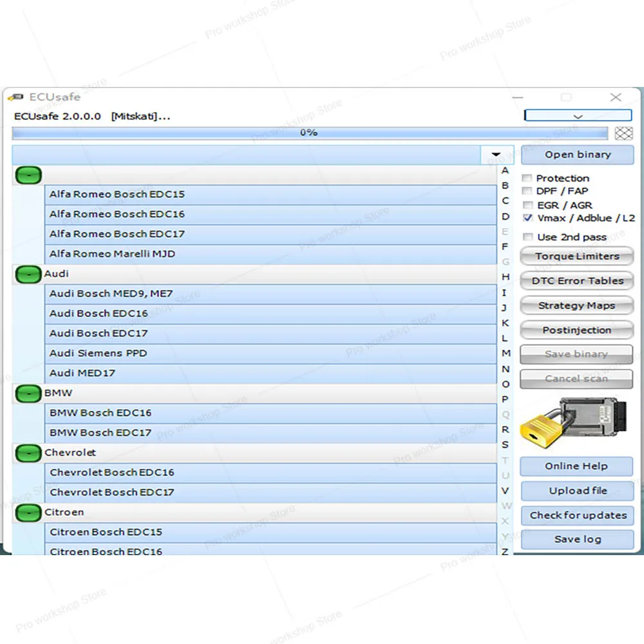This screenshot has width=644, height=644.
Task: Click the ECU search input field
Action: [x=247, y=155]
